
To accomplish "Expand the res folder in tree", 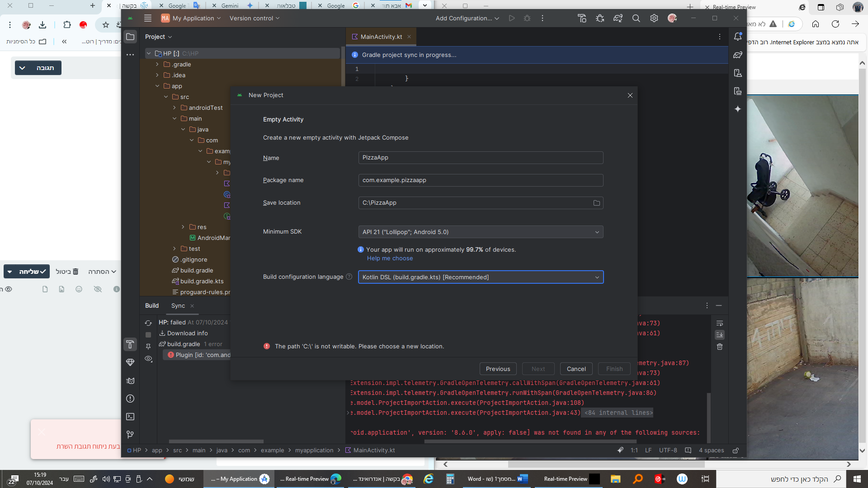I will [183, 227].
